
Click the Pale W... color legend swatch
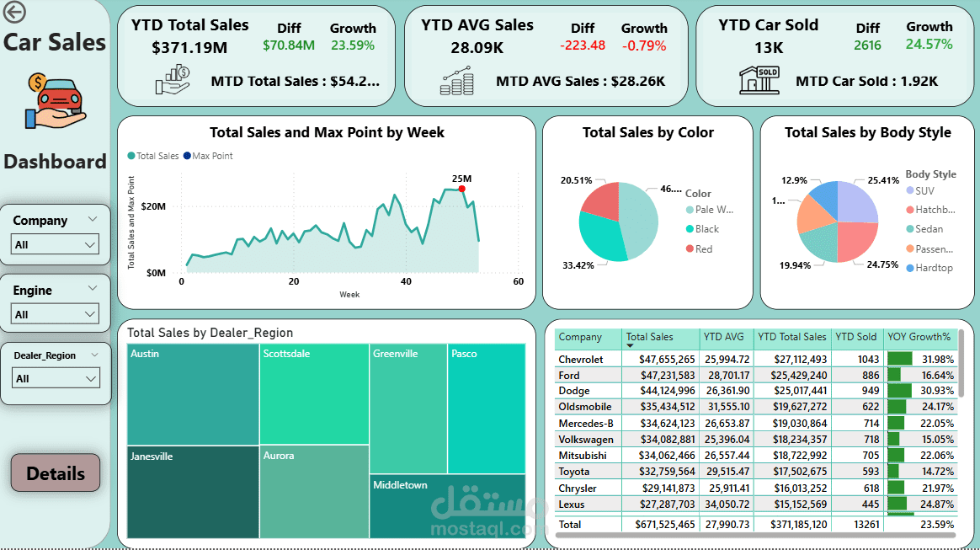(x=690, y=210)
